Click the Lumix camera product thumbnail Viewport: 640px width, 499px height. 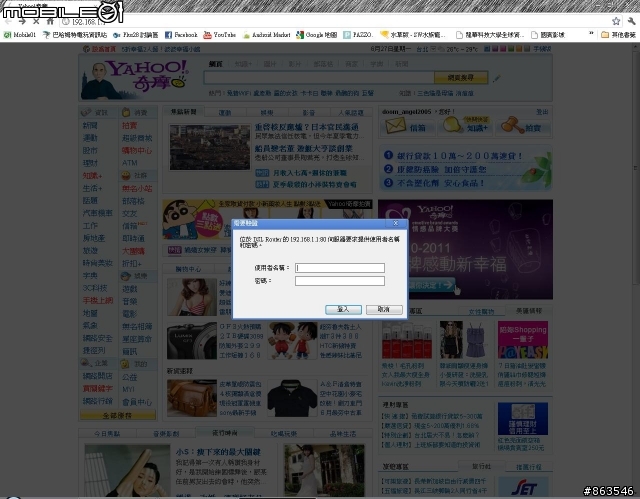pyautogui.click(x=192, y=341)
